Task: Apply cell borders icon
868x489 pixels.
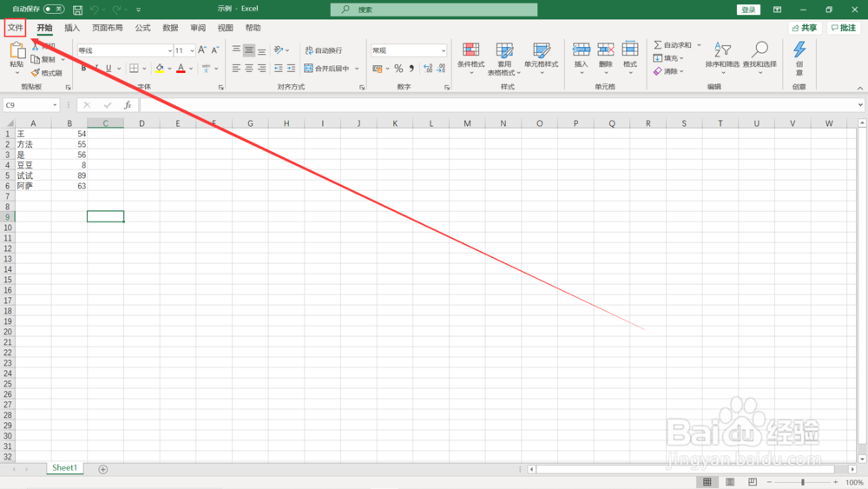Action: click(x=134, y=68)
